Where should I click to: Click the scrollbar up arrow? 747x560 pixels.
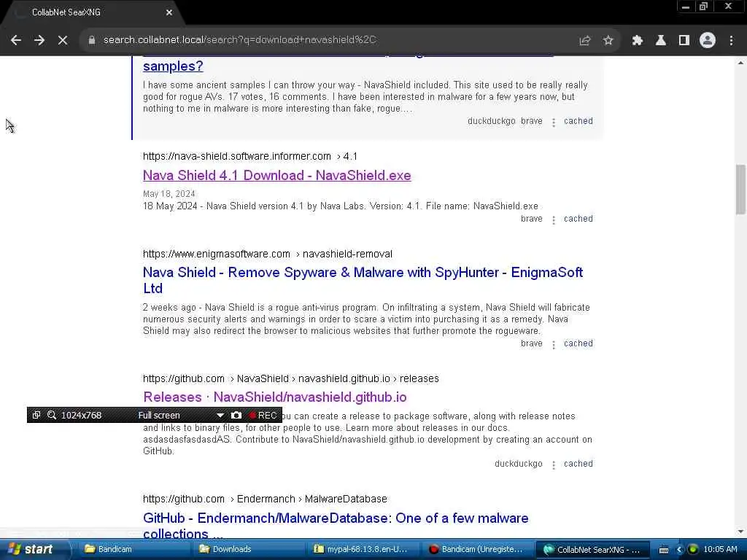[740, 63]
